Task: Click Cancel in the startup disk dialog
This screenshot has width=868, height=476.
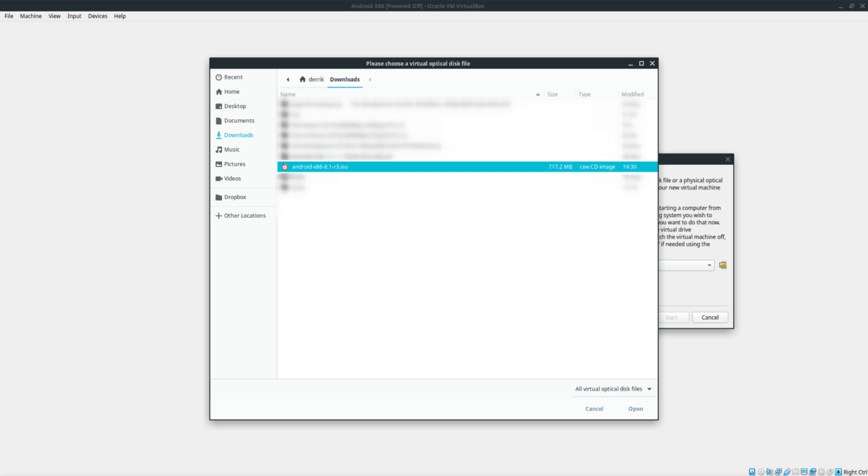Action: 710,318
